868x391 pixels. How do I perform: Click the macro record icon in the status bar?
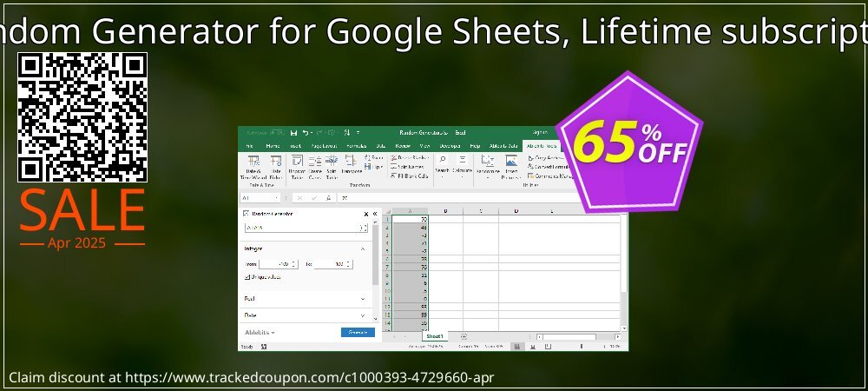[x=264, y=347]
